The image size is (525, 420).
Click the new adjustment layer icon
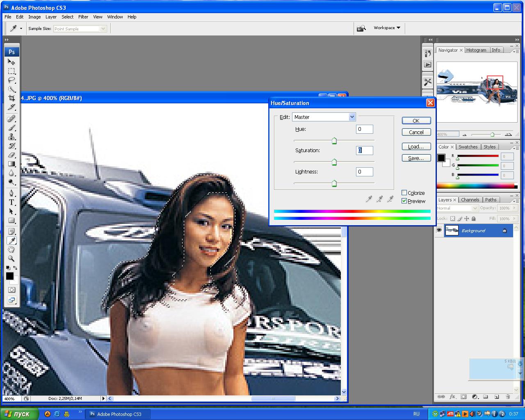pyautogui.click(x=475, y=397)
